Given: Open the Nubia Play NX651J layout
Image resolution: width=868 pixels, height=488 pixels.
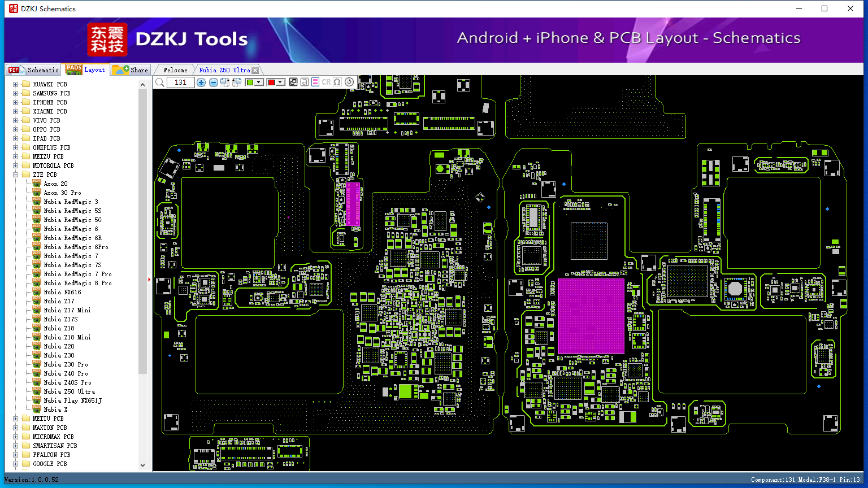Looking at the screenshot, I should tap(72, 400).
